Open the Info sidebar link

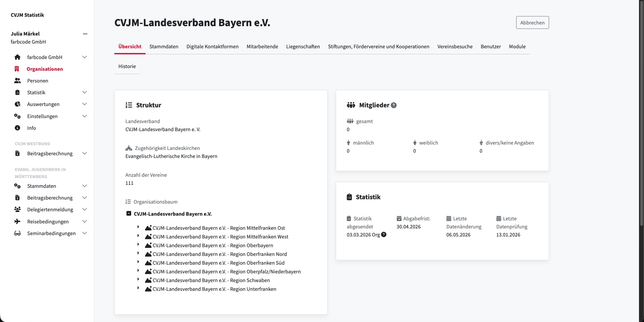tap(32, 128)
